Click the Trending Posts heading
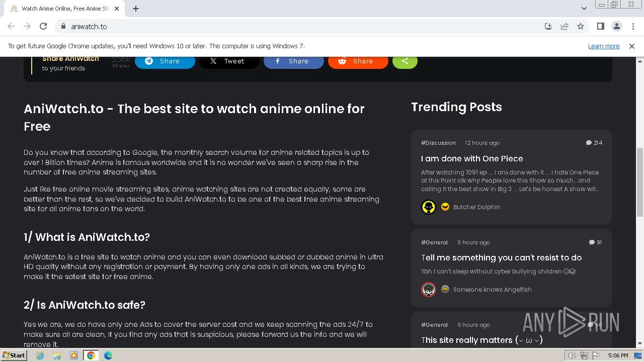The image size is (644, 362). click(456, 107)
